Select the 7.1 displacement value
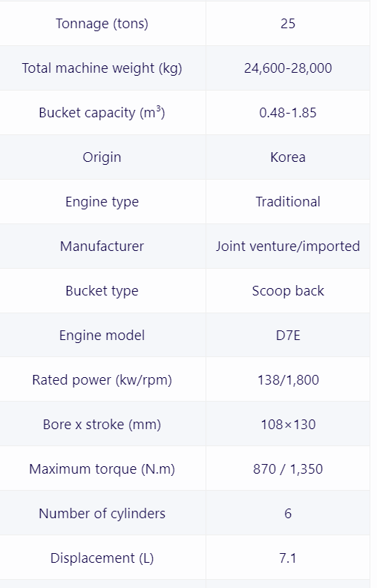 coord(288,558)
